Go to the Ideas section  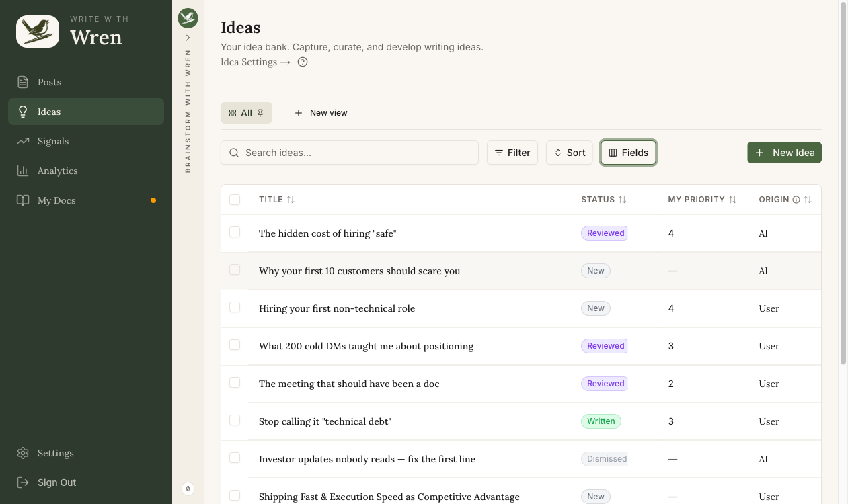pos(86,112)
